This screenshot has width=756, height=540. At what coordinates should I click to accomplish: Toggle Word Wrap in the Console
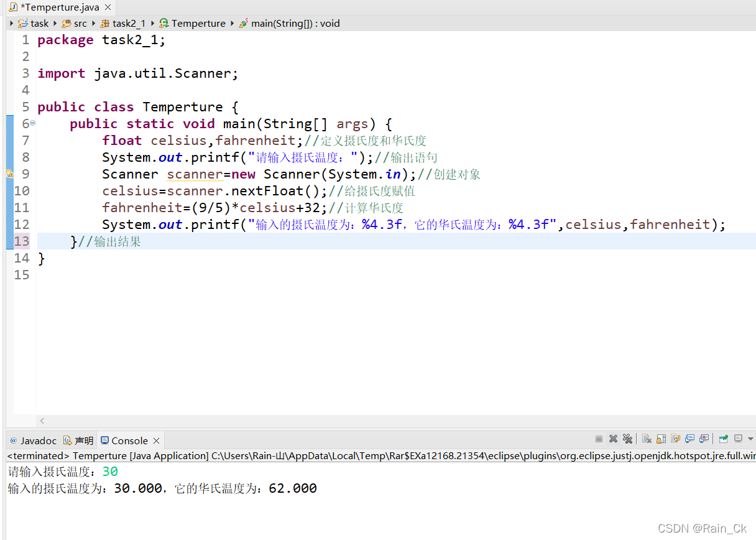pos(675,439)
